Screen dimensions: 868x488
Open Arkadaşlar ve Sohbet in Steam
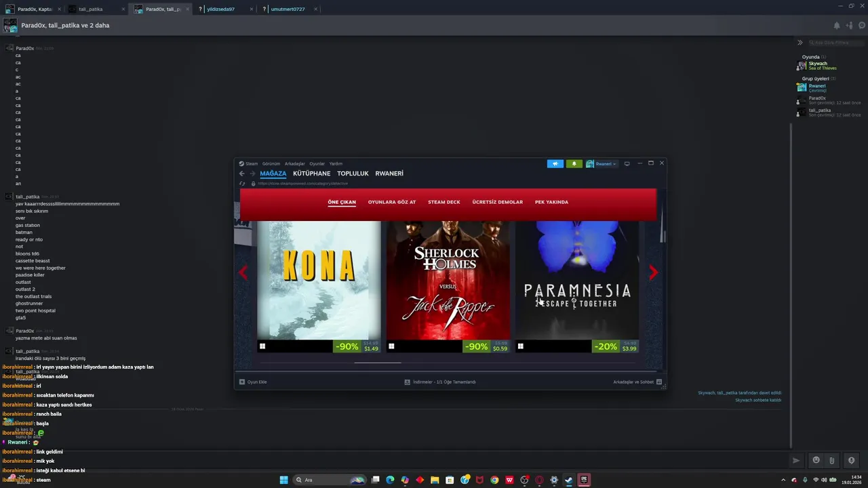[637, 382]
